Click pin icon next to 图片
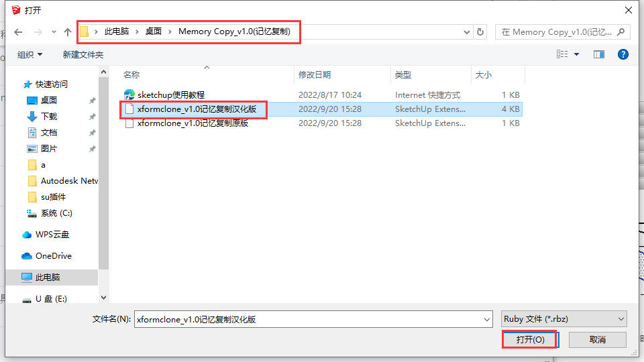 click(92, 149)
